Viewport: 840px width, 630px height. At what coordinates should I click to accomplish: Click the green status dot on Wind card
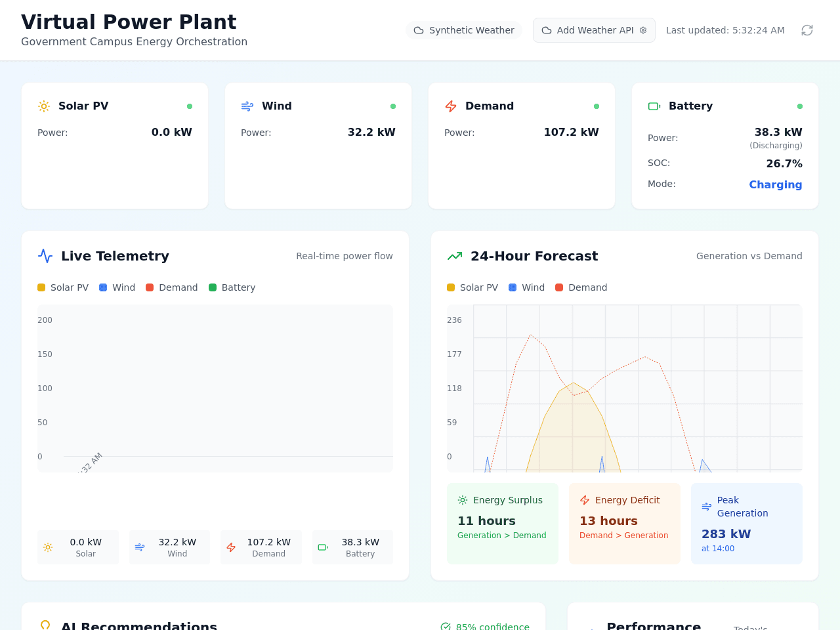click(393, 106)
